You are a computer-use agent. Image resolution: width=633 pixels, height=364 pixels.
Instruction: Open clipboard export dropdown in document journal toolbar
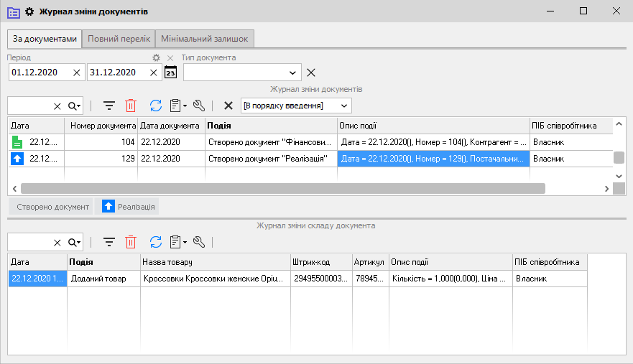pos(178,106)
